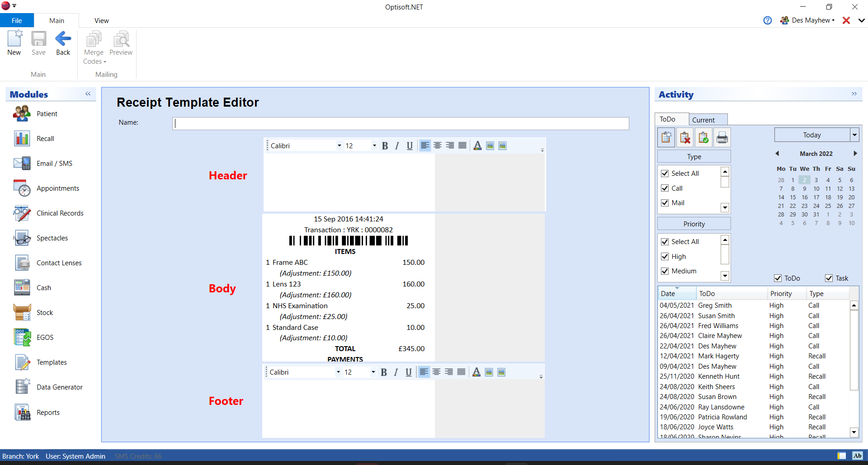The height and width of the screenshot is (465, 868).
Task: Click the help question mark icon
Action: (x=768, y=20)
